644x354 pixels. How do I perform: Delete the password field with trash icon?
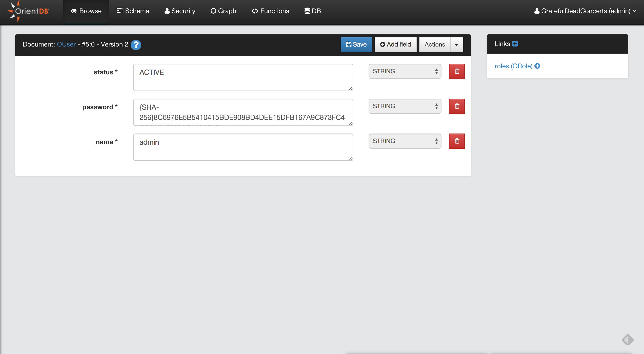457,106
